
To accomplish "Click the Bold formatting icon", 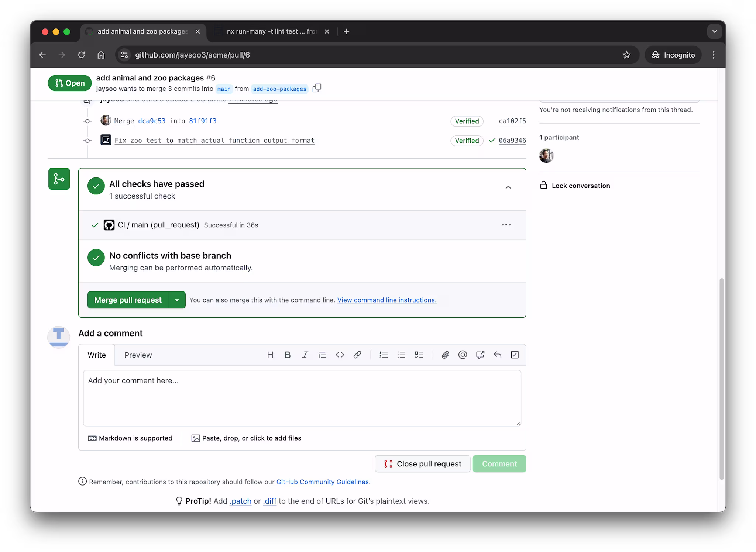I will click(x=288, y=355).
